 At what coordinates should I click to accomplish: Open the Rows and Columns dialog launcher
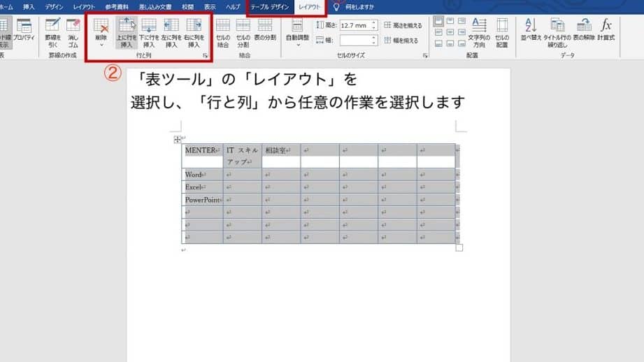[206, 55]
